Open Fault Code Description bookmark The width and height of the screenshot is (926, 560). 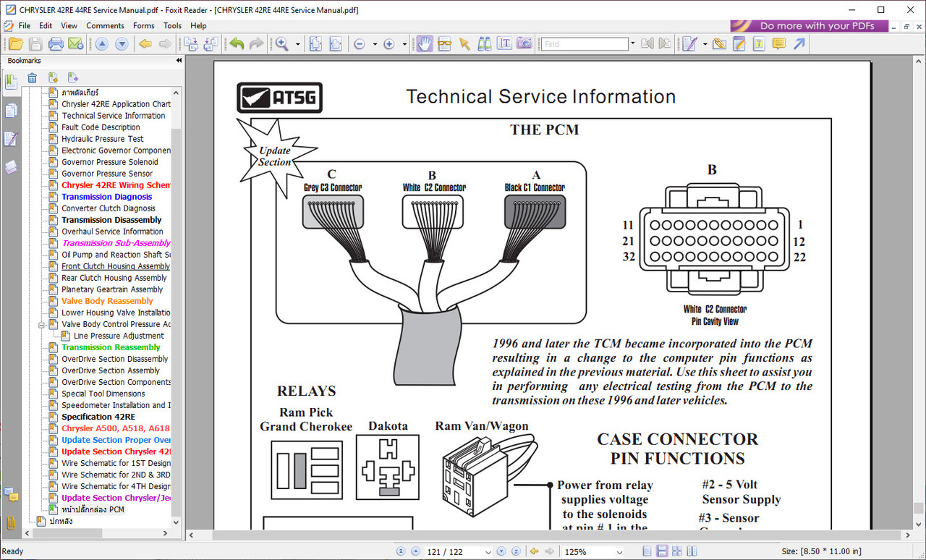pos(101,127)
